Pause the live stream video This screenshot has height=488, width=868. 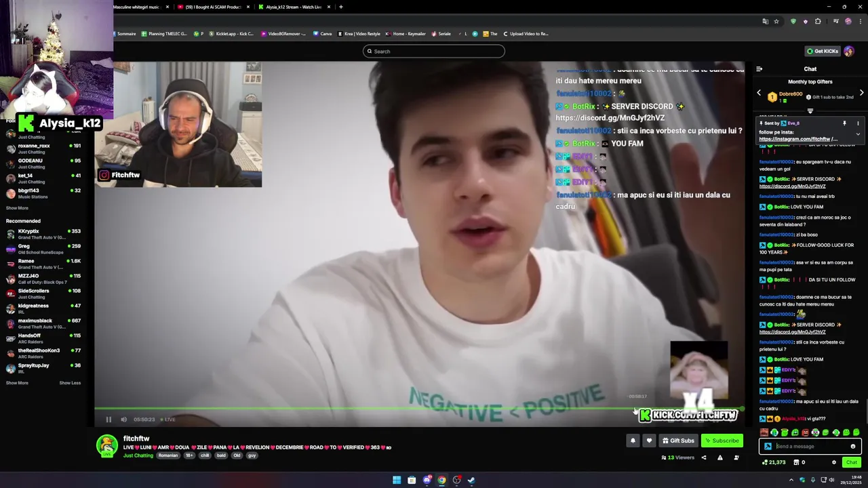point(108,420)
